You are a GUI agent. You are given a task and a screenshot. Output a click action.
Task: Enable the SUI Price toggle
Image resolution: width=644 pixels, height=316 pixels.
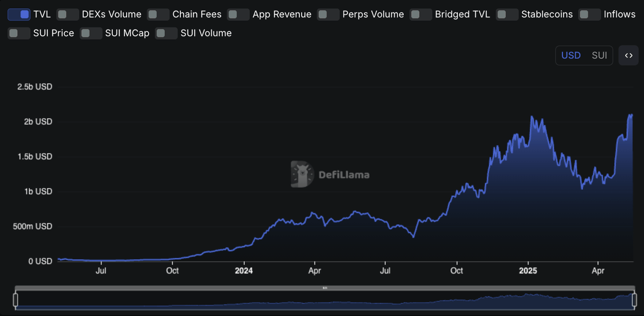pyautogui.click(x=19, y=33)
